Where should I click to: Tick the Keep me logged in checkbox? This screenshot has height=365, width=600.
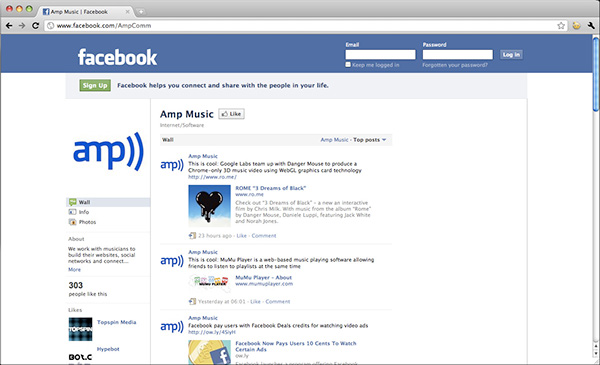point(348,65)
